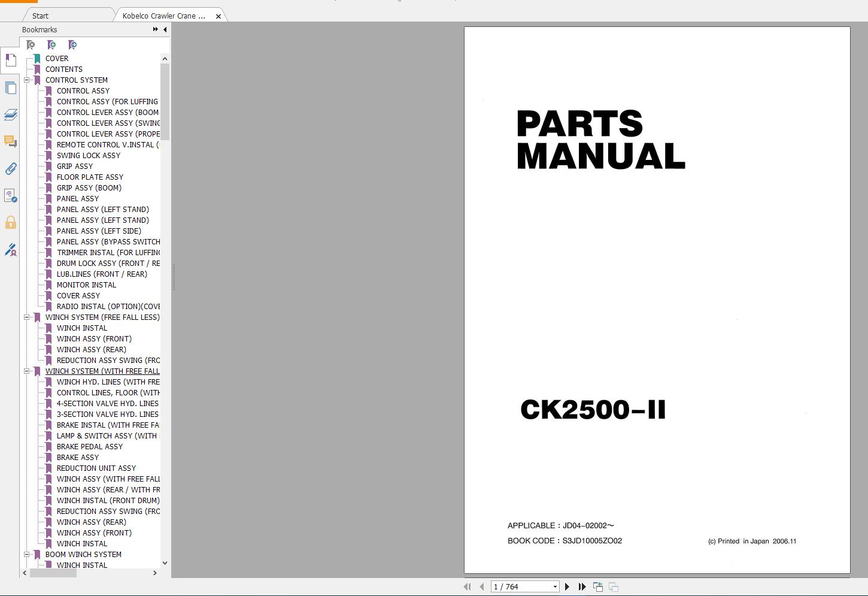
Task: Select the BOOM WINCH SYSTEM bookmark
Action: pos(83,555)
